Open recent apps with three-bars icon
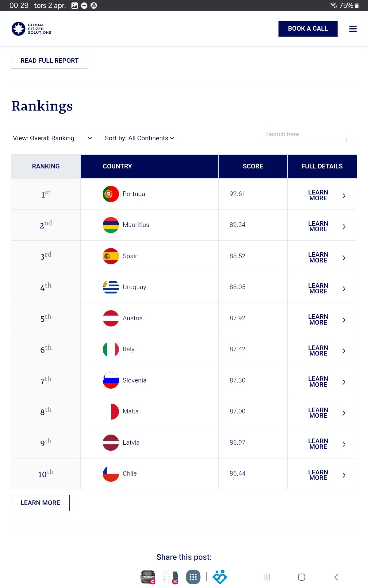This screenshot has height=588, width=368. pyautogui.click(x=267, y=577)
